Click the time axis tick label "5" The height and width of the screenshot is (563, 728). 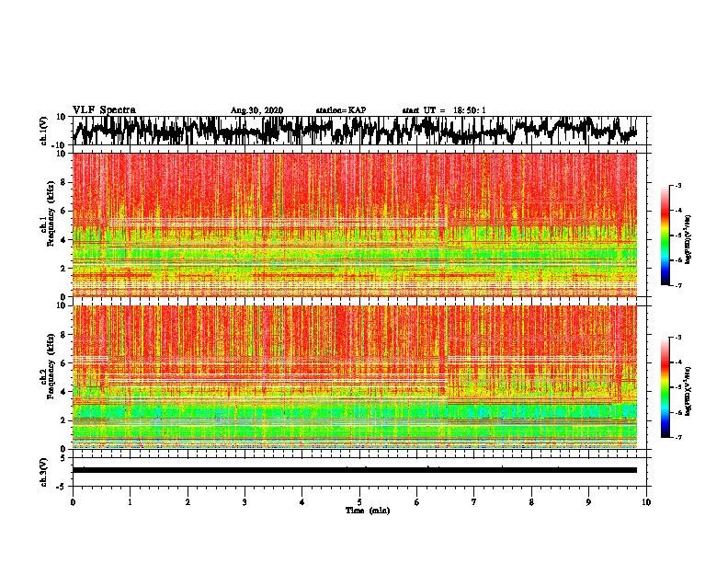pyautogui.click(x=359, y=502)
